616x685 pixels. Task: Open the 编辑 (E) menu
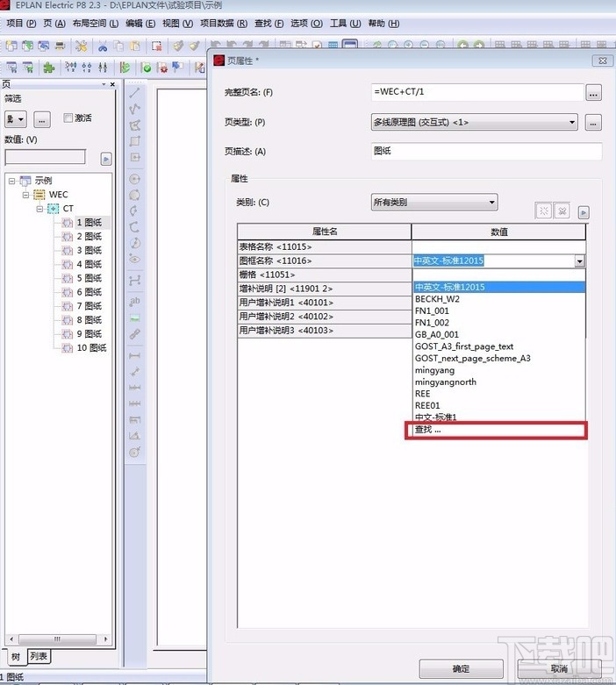[140, 23]
